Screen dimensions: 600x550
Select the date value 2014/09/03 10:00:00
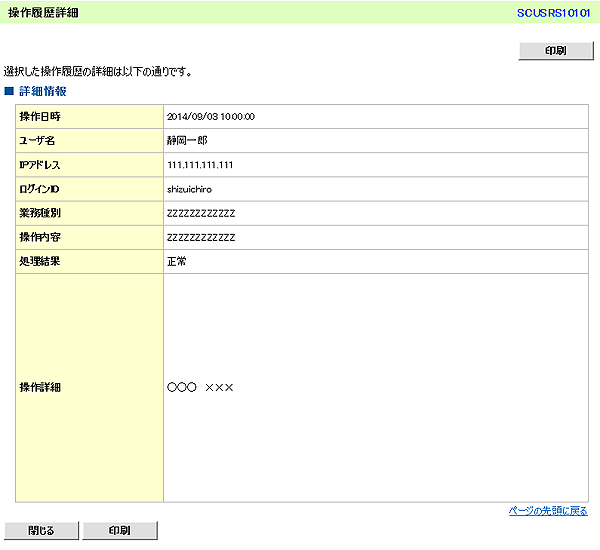211,117
